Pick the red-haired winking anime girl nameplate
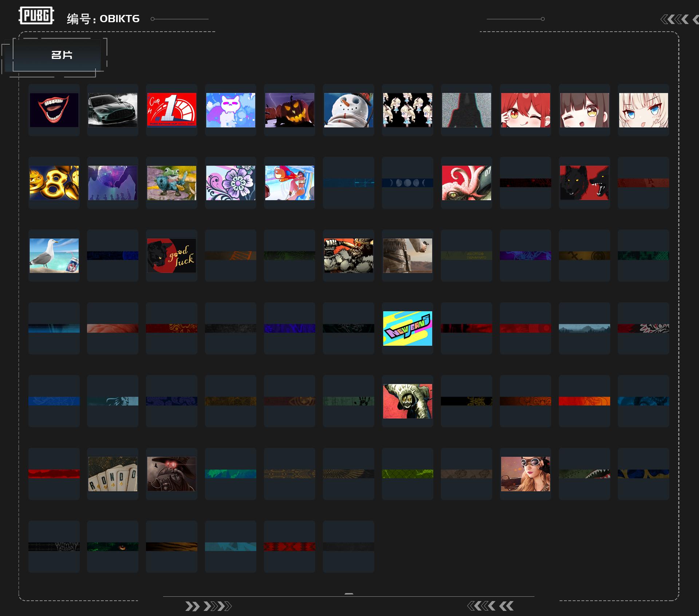The image size is (699, 616). tap(525, 110)
